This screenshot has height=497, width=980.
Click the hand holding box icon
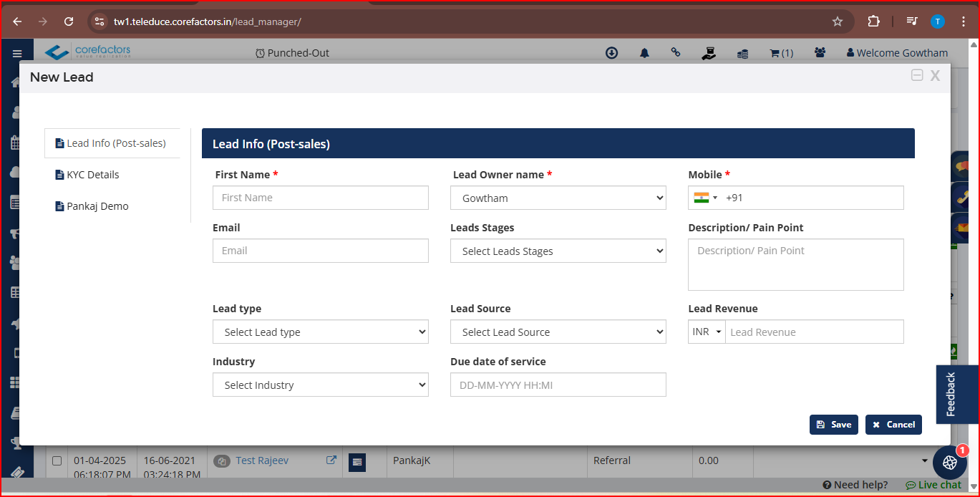point(709,52)
